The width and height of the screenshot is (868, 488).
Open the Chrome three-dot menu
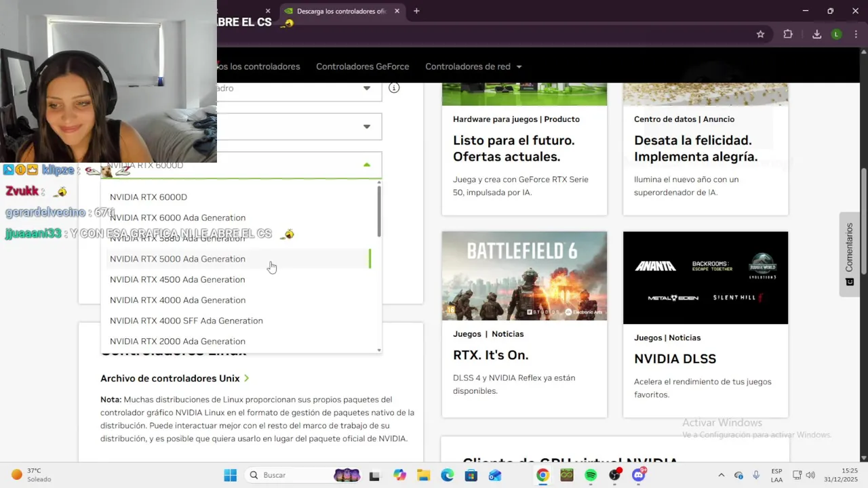855,35
